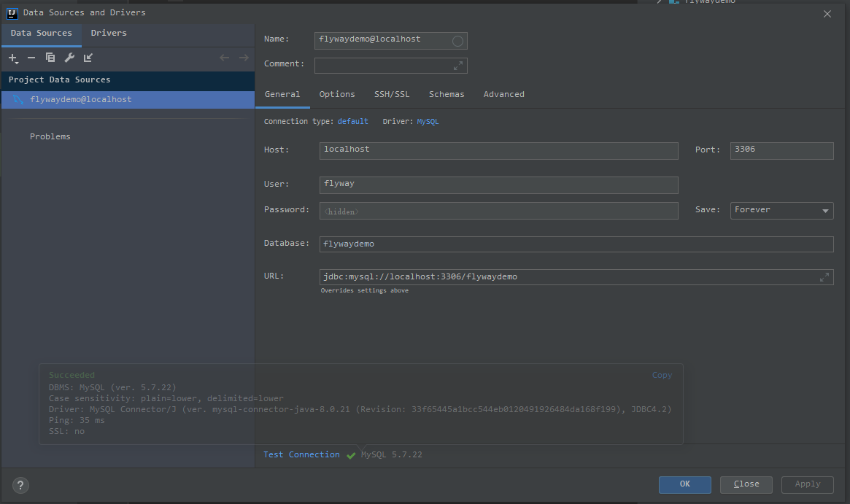Change connection type default link
Image resolution: width=850 pixels, height=504 pixels.
352,121
